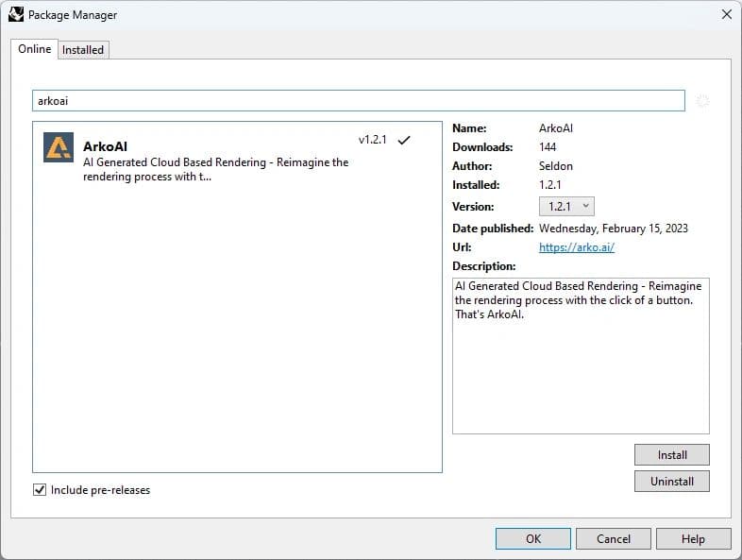Click the Rhino icon in the title bar
Image resolution: width=742 pixels, height=560 pixels.
pyautogui.click(x=16, y=14)
